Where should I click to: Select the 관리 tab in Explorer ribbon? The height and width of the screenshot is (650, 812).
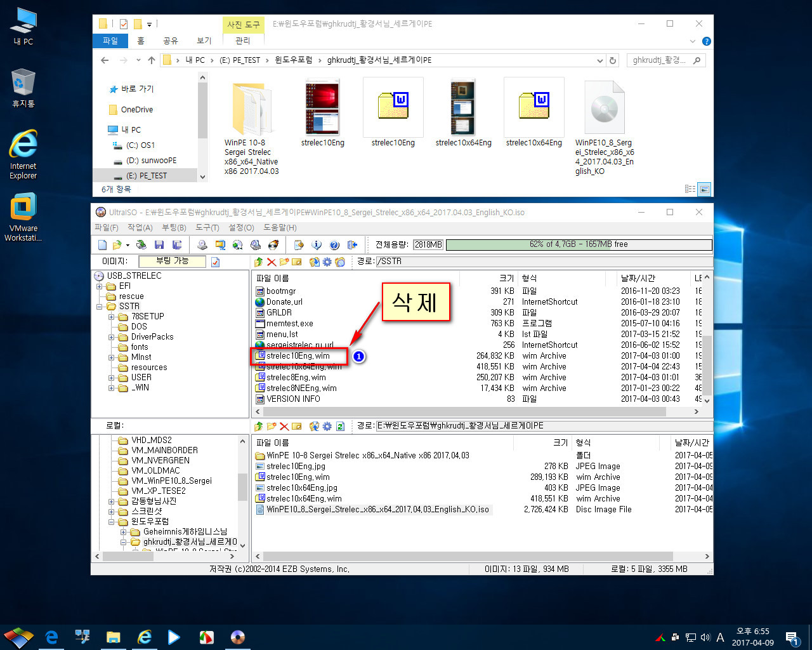(243, 41)
